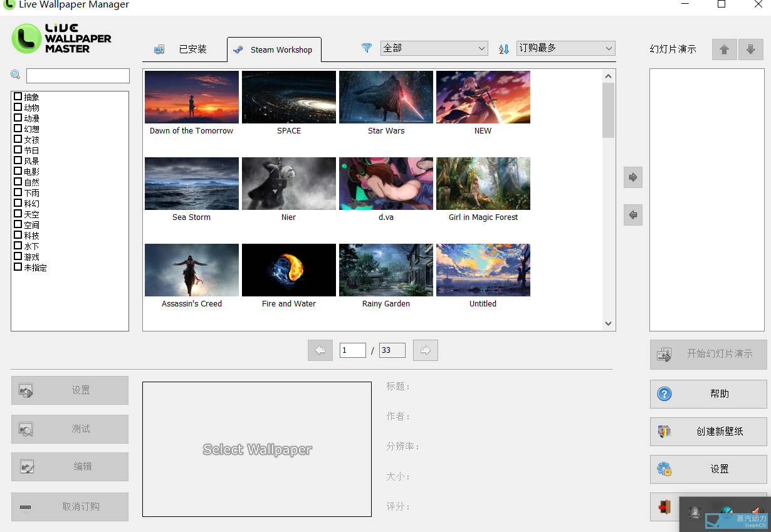Select the Steam Workshop tab
Screen dimensions: 771x532
tap(274, 50)
